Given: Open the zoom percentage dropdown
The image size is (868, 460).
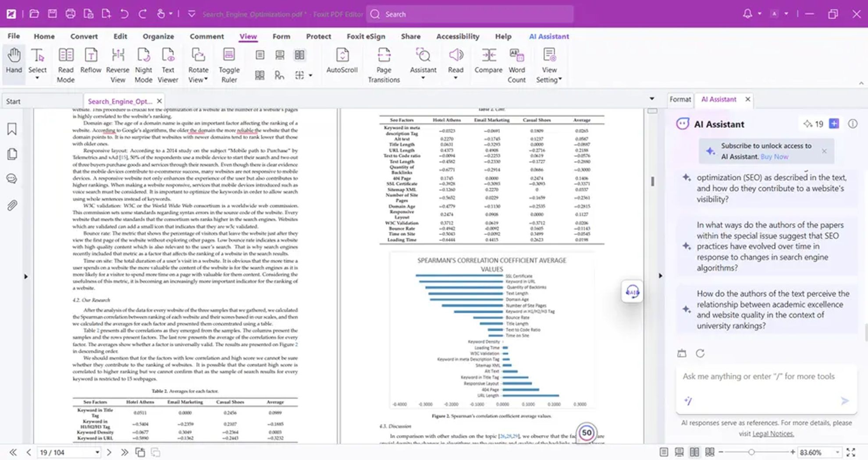Looking at the screenshot, I should point(837,453).
